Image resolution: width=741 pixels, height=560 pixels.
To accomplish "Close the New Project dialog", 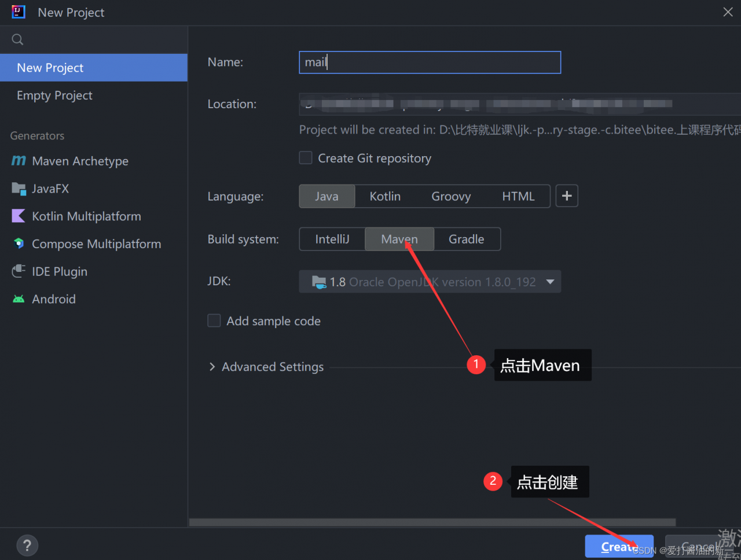I will [728, 12].
